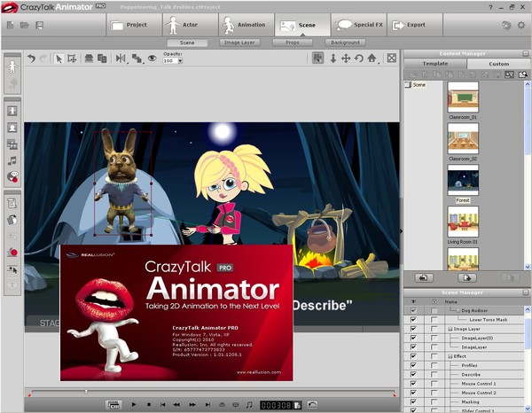Select the Scene folder in Content Manager tree
532x413 pixels.
[x=416, y=85]
